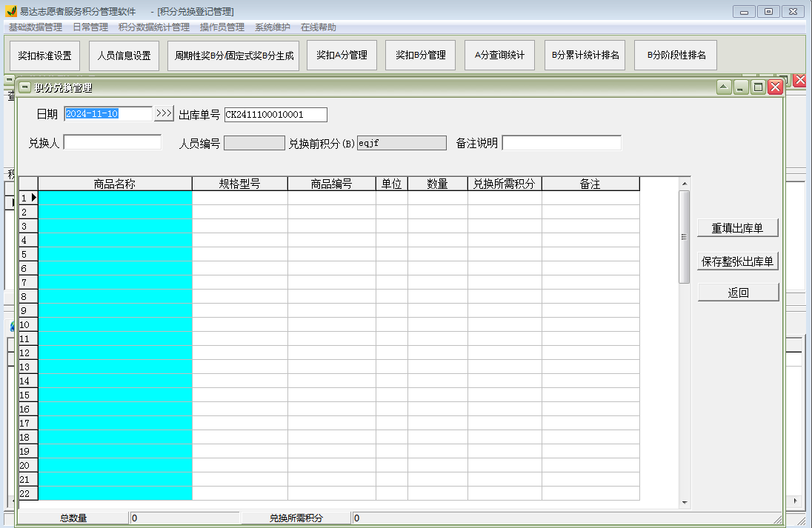Maximize the 积分兑换管理 child window
Viewport: 812px width, 528px height.
pos(758,87)
